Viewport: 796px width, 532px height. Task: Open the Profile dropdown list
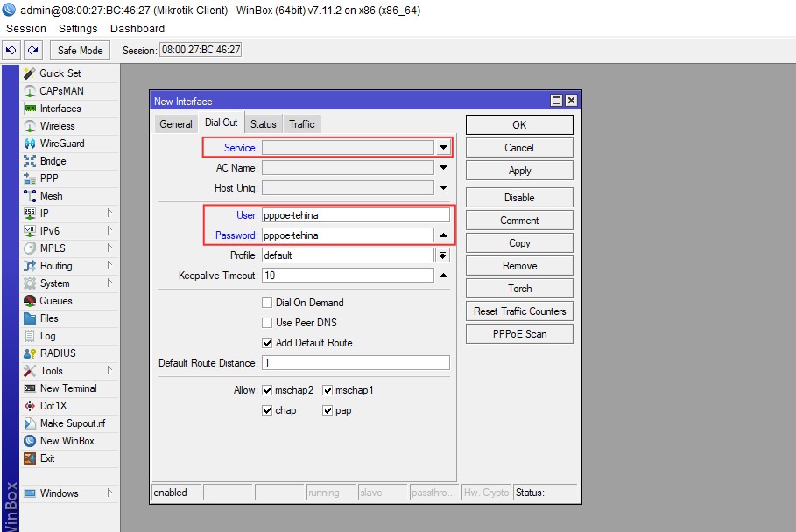click(x=443, y=255)
